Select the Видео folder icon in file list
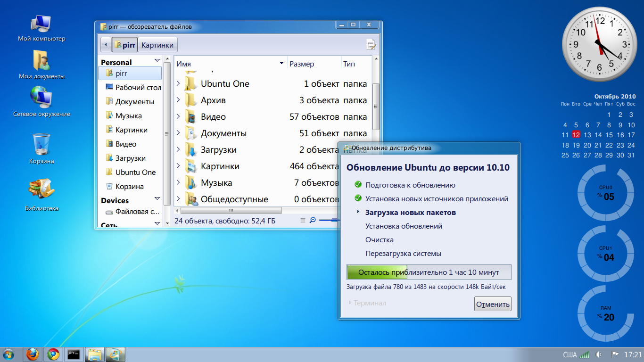This screenshot has width=644, height=362. (x=190, y=116)
